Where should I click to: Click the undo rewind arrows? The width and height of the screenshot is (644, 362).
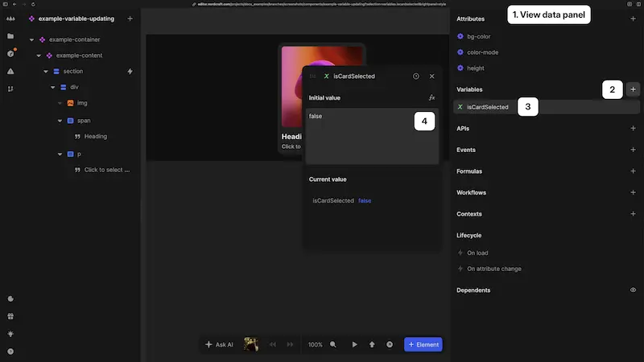tap(273, 345)
